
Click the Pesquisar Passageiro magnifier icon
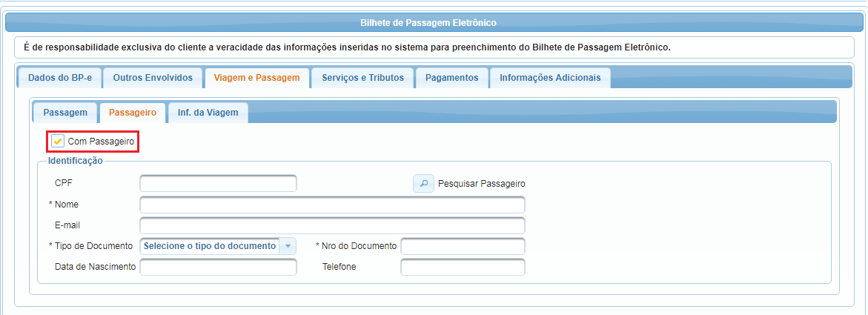pyautogui.click(x=423, y=183)
